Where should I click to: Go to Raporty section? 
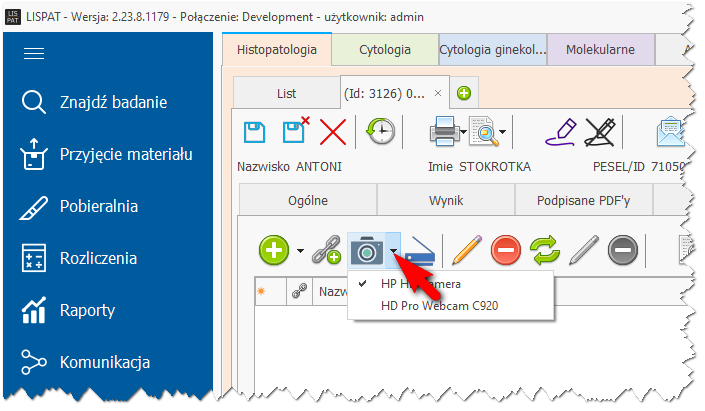(87, 310)
